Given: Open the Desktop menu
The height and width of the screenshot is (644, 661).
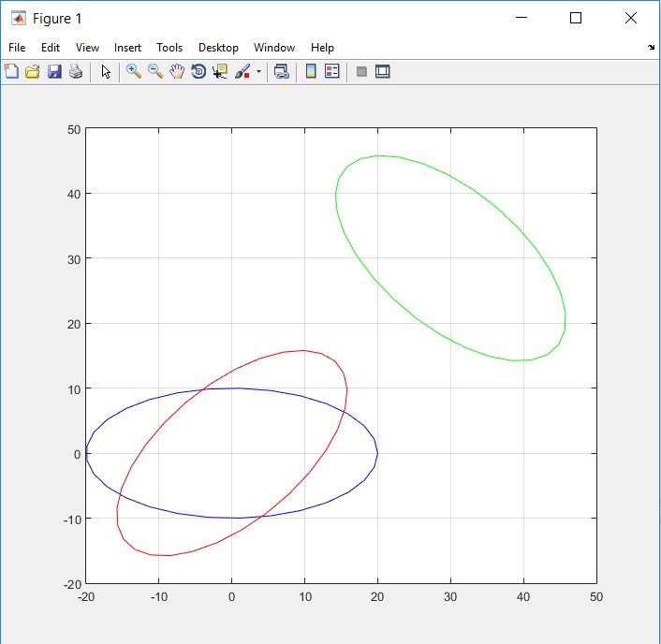Looking at the screenshot, I should (218, 48).
